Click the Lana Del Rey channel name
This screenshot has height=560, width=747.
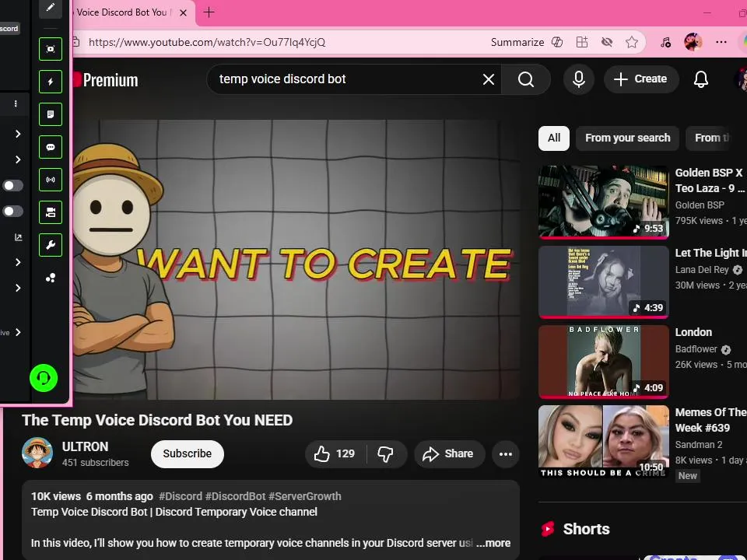point(702,270)
